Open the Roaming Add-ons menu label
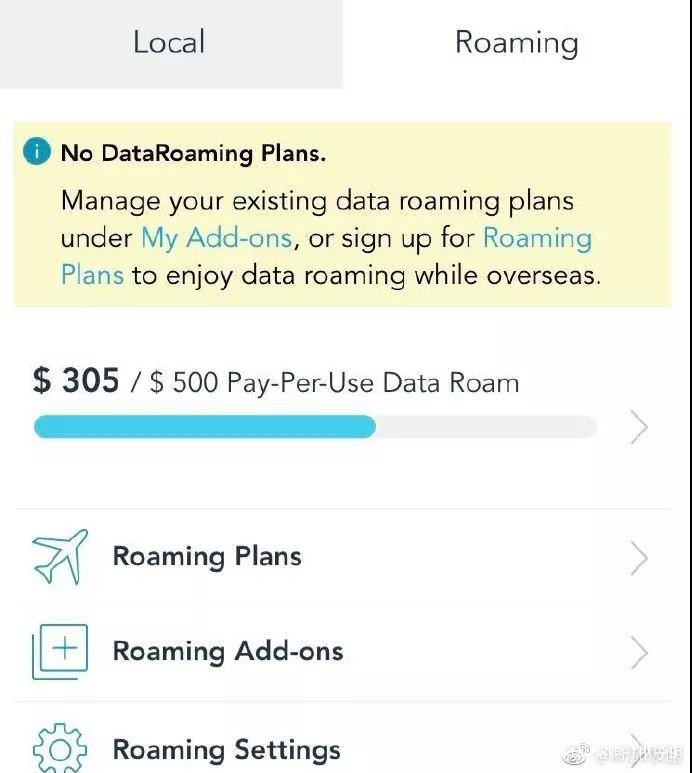Screen dimensions: 692x773 click(228, 651)
